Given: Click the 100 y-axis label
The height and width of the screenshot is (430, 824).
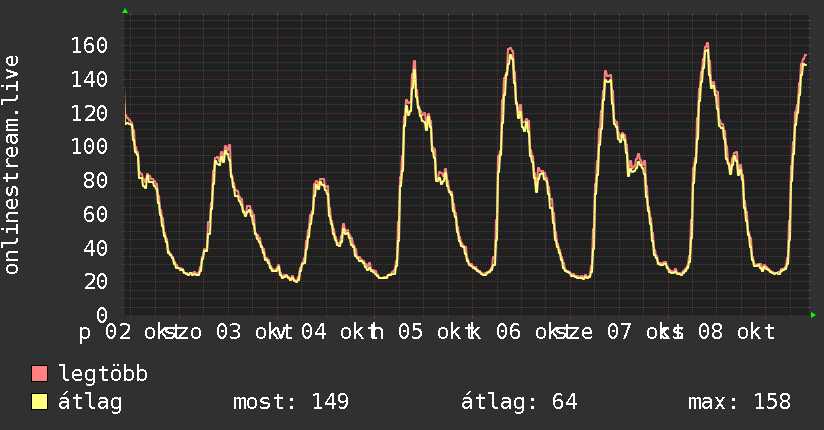Looking at the screenshot, I should click(x=89, y=147).
